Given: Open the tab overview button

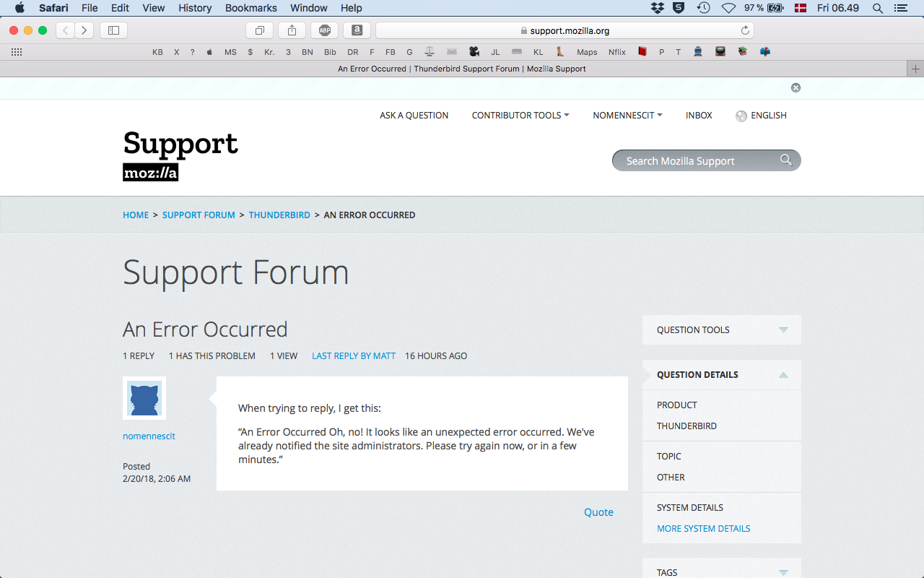Looking at the screenshot, I should coord(260,30).
